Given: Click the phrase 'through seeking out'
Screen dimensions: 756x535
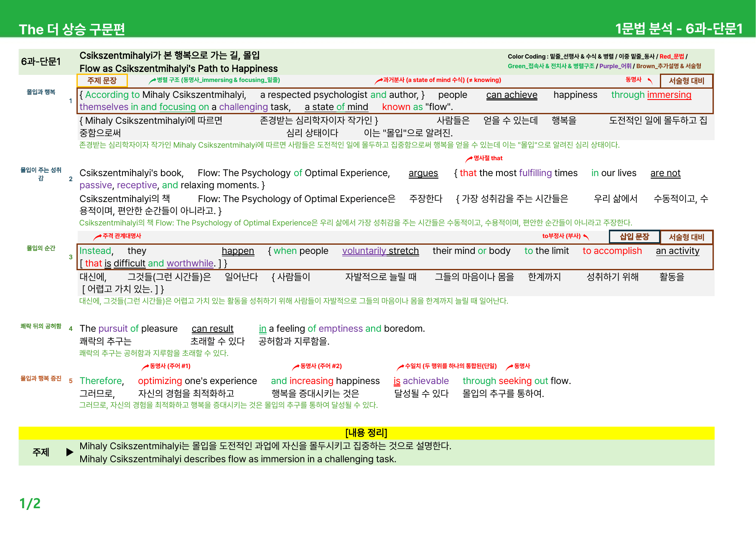Looking at the screenshot, I should [505, 381].
